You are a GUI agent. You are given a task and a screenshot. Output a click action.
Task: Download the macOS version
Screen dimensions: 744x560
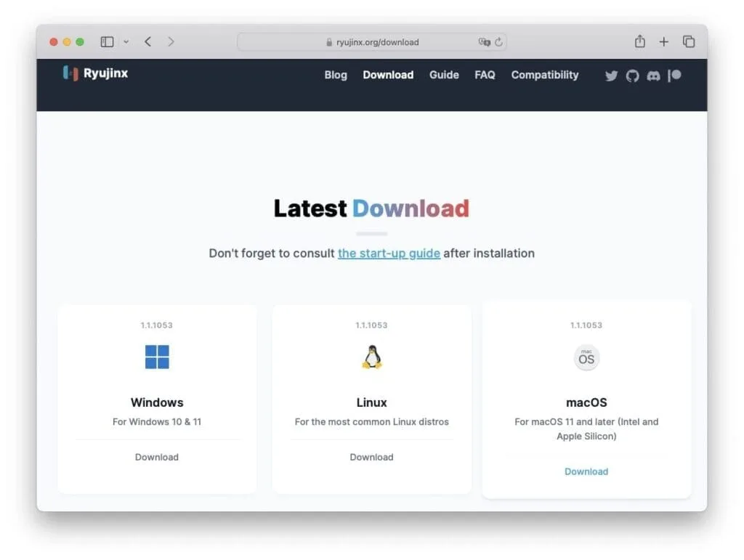click(x=586, y=471)
